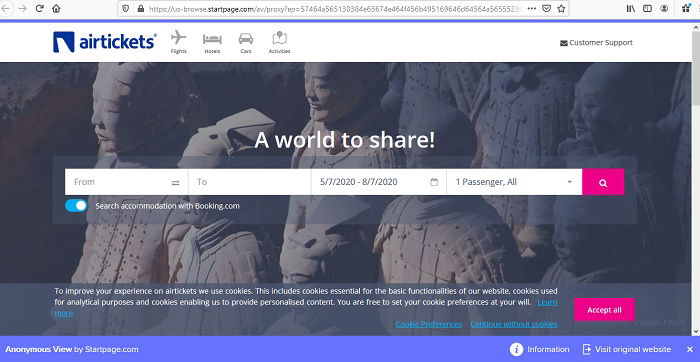The height and width of the screenshot is (362, 700).
Task: Open Cookie Preferences
Action: point(429,324)
